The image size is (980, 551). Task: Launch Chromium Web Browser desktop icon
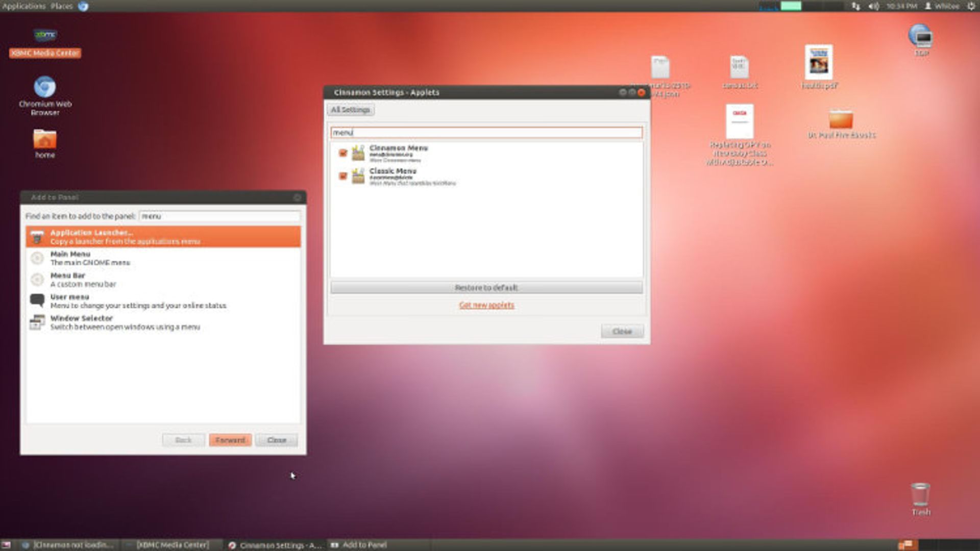coord(45,87)
